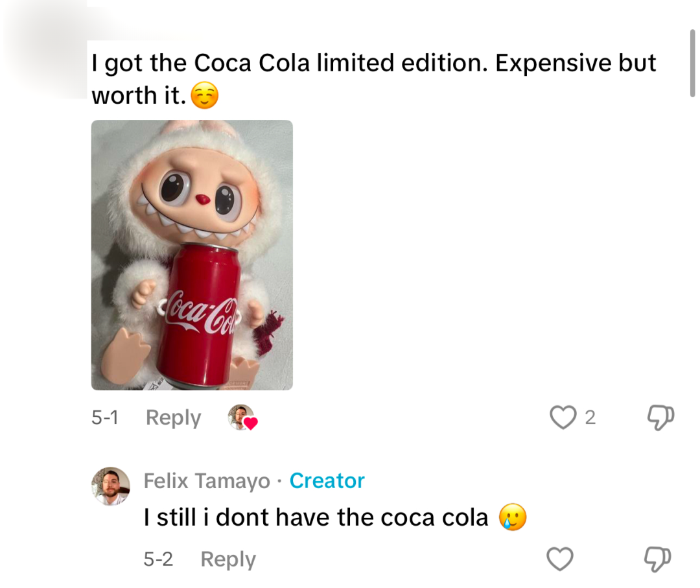
Task: Reply to Felix Tamayo's comment
Action: (x=228, y=559)
